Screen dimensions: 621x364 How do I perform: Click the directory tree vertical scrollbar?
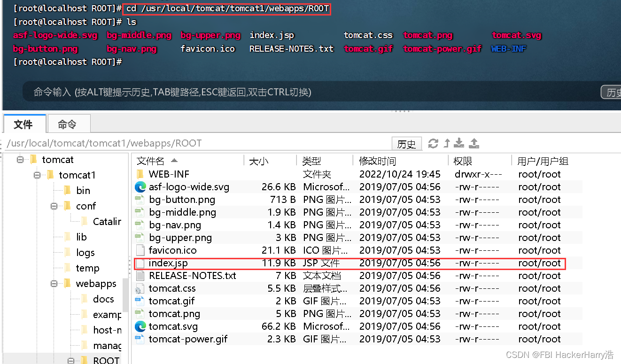pyautogui.click(x=125, y=295)
